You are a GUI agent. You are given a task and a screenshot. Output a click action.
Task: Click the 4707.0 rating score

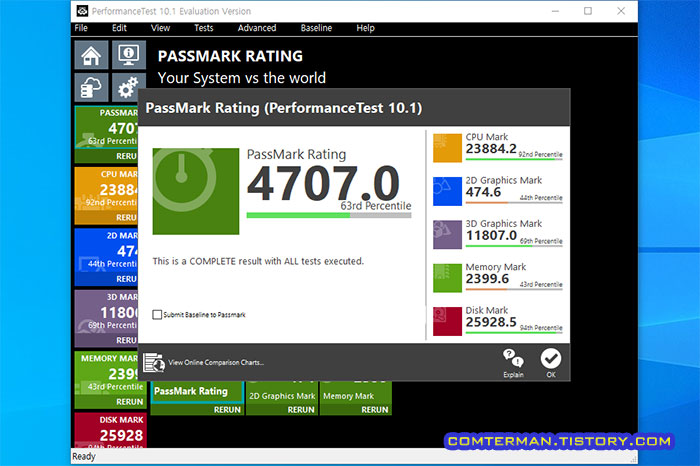(x=323, y=183)
